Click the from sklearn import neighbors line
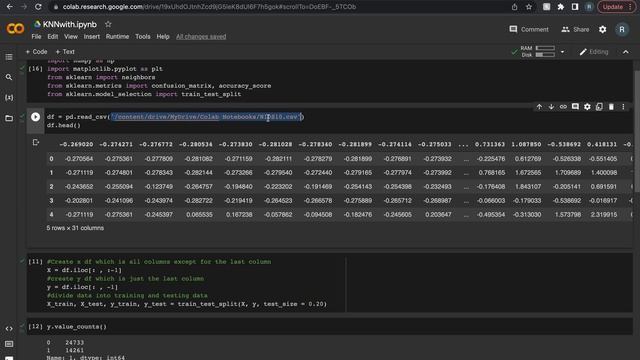The width and height of the screenshot is (640, 360). pyautogui.click(x=101, y=78)
